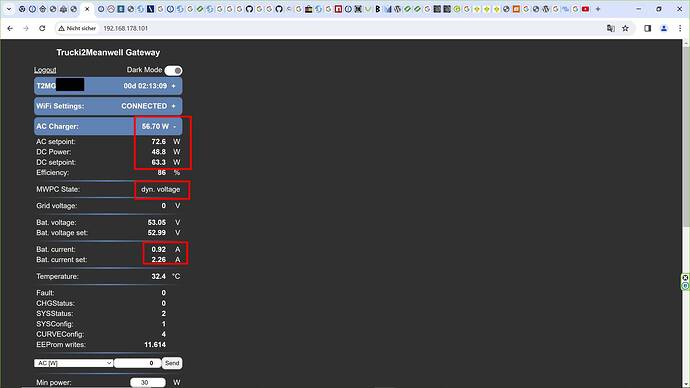Switch to the YouTube browser tab
The width and height of the screenshot is (690, 388).
(585, 9)
